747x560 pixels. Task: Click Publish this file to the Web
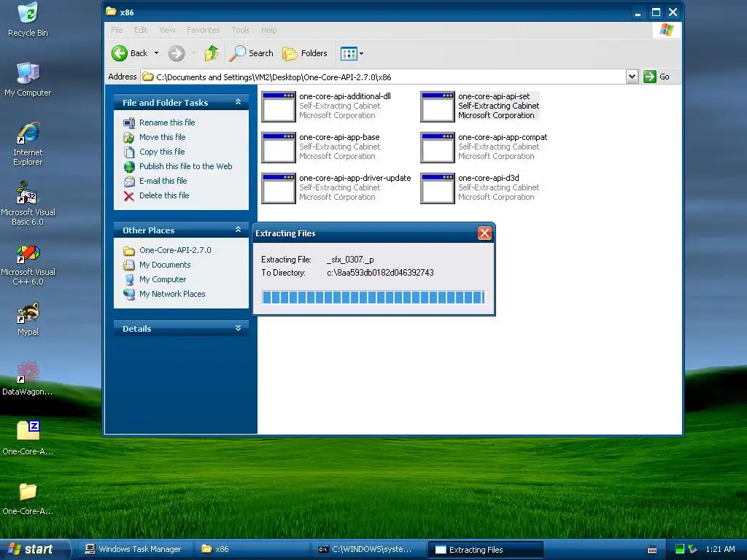186,166
